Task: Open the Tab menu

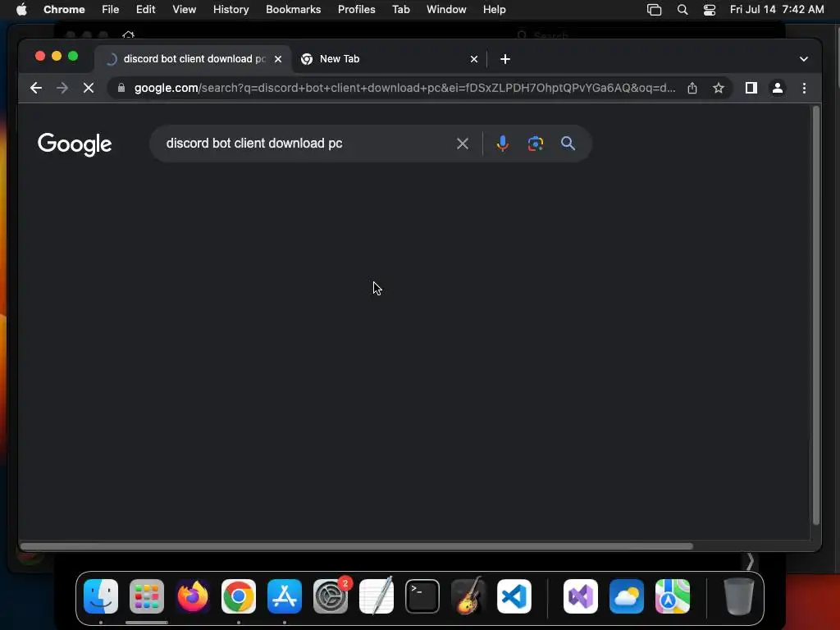Action: click(400, 10)
